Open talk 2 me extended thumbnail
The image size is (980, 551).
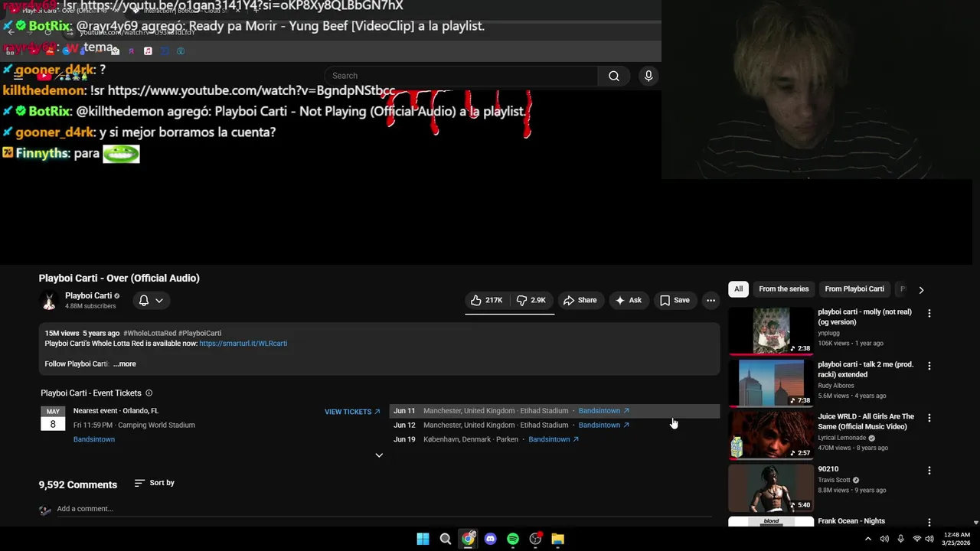(771, 383)
